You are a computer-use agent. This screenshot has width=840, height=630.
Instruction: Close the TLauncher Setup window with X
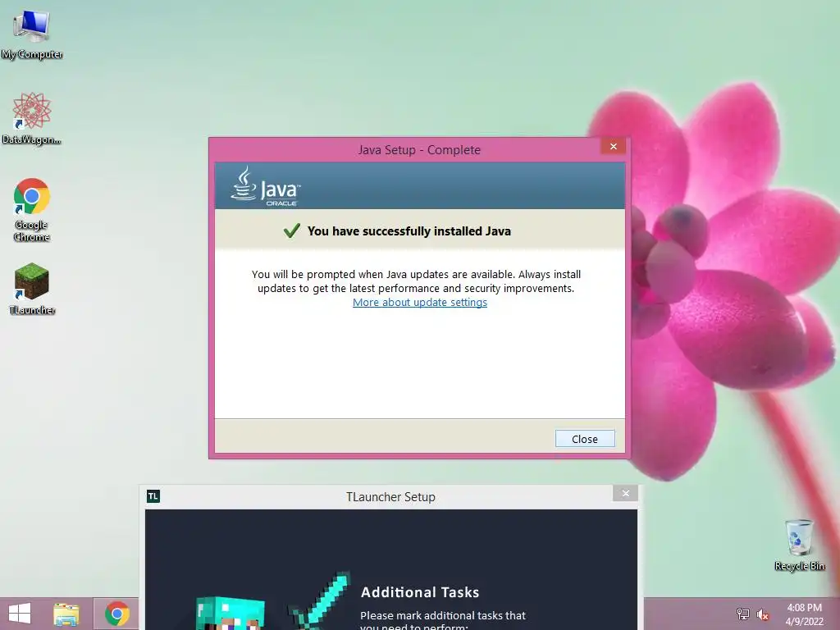[x=625, y=493]
